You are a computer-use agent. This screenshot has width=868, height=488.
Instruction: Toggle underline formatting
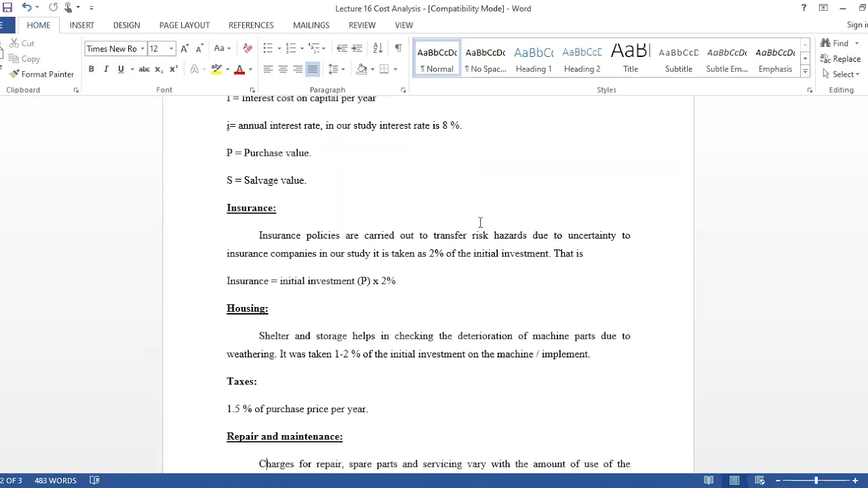(x=121, y=69)
